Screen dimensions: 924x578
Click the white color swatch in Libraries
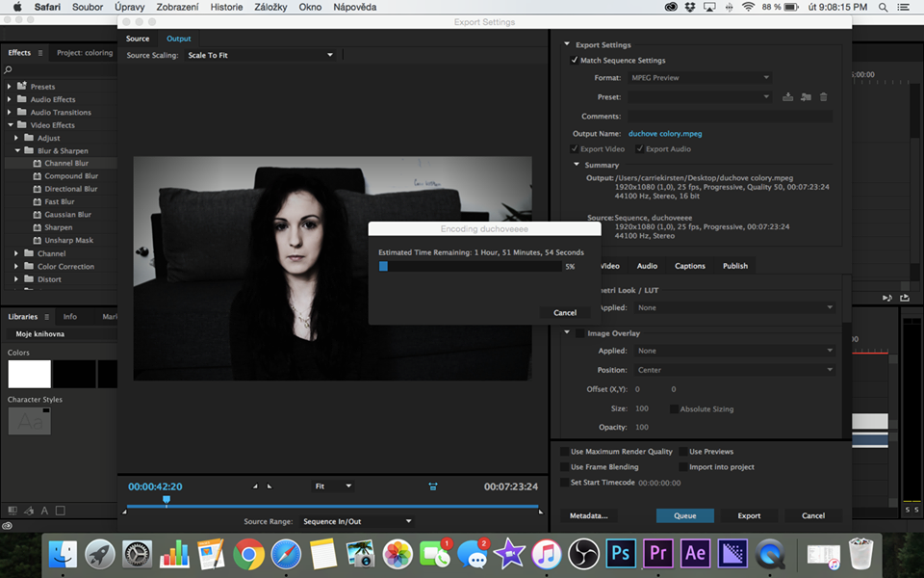coord(29,374)
